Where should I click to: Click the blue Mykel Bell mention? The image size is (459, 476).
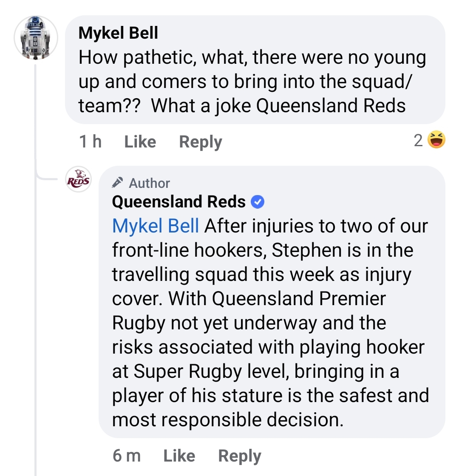pos(156,226)
